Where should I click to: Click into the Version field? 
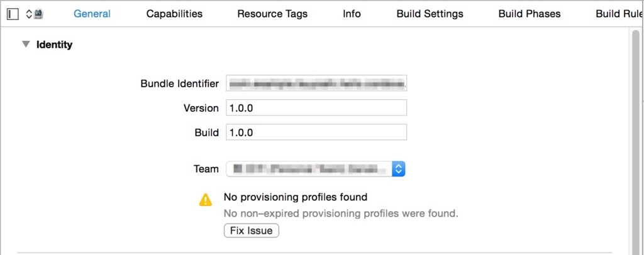pos(316,108)
